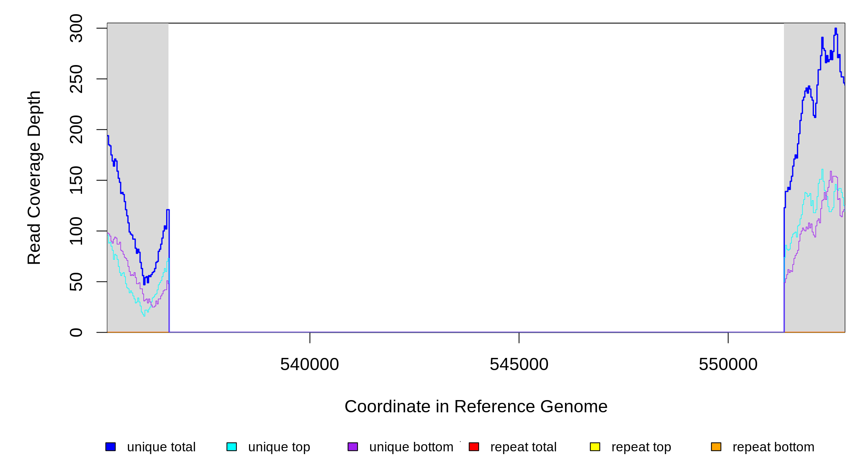The height and width of the screenshot is (473, 868).
Task: Click the 150 y-axis tick label
Action: pyautogui.click(x=76, y=180)
